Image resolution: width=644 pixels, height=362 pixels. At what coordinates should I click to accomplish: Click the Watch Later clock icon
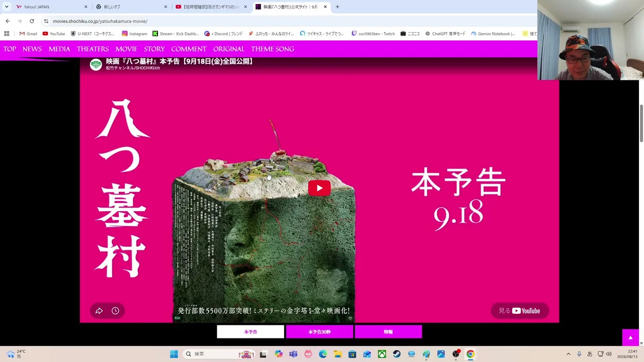115,311
